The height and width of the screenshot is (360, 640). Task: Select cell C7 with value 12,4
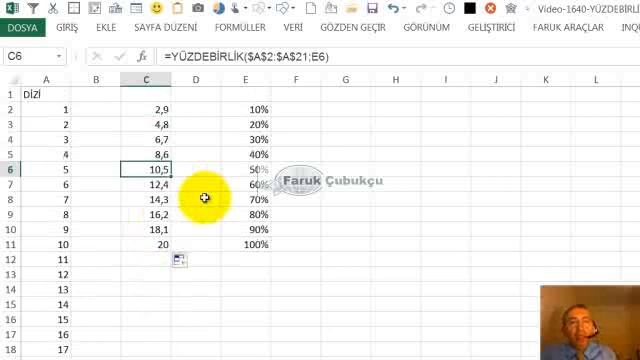pos(146,184)
